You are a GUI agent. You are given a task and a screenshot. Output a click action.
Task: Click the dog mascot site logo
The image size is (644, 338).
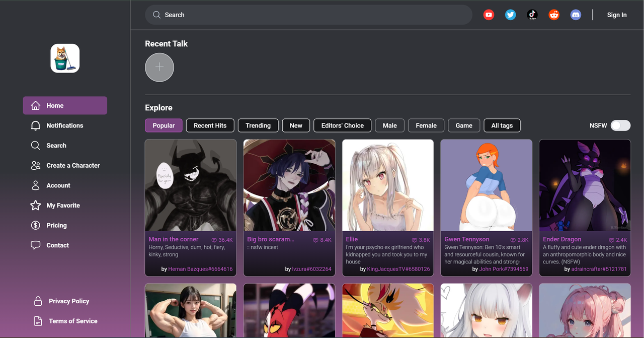[65, 58]
